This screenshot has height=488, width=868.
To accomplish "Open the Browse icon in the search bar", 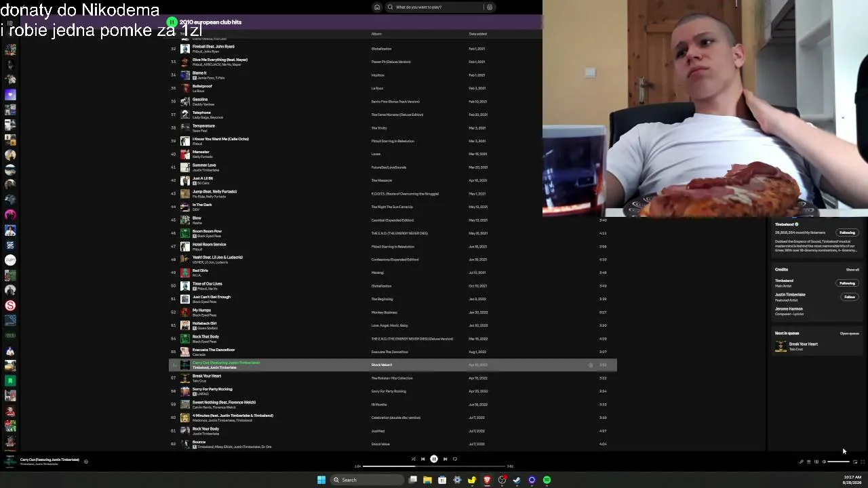I will coord(489,7).
